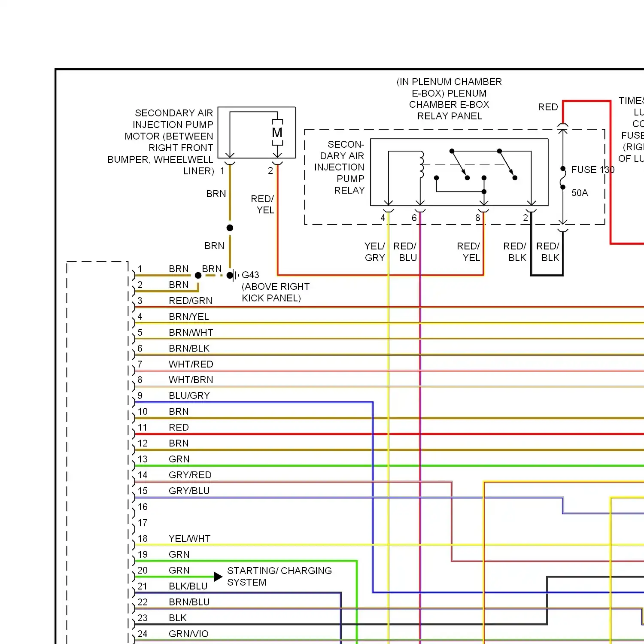This screenshot has width=644, height=644.
Task: Click the RED/YEL label below relay pin 8
Action: [468, 252]
